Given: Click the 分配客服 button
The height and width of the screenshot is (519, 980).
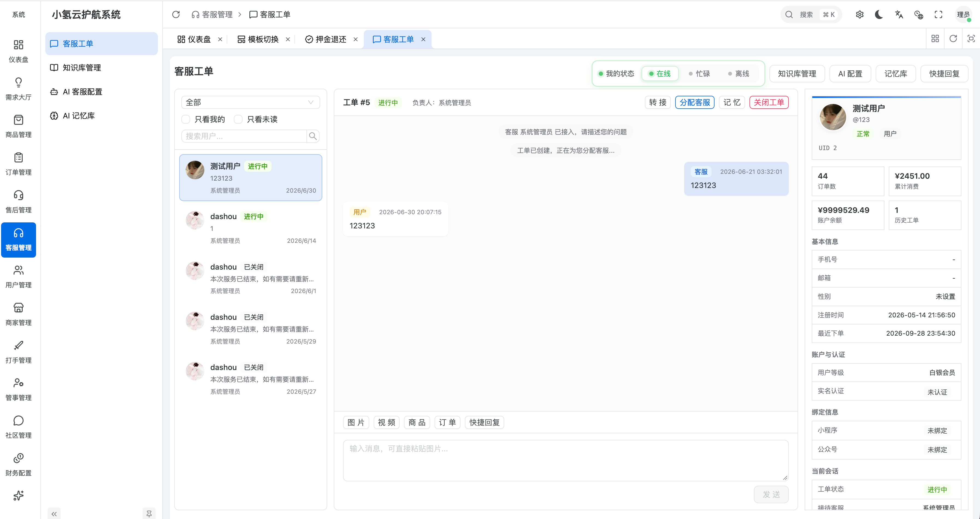Looking at the screenshot, I should [x=695, y=102].
